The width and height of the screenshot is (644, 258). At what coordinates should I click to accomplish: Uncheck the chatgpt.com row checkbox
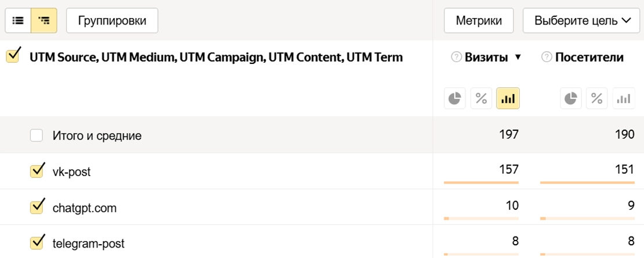coord(37,207)
